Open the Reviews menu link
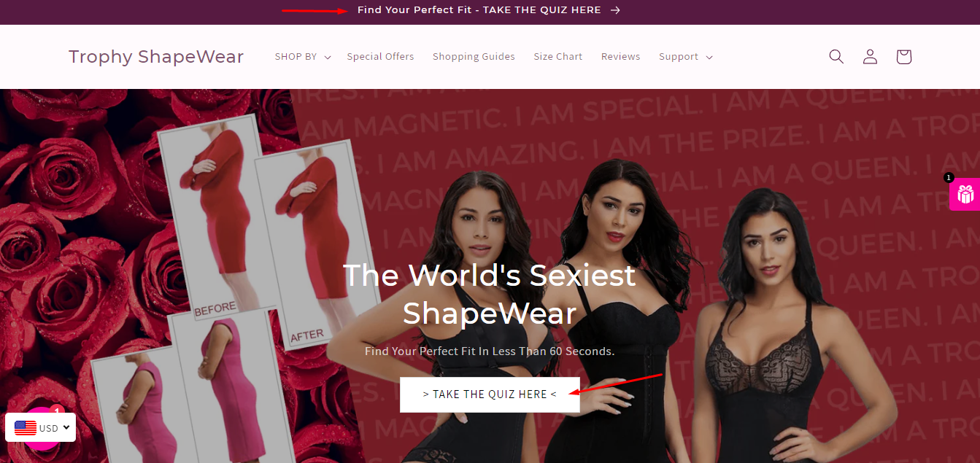Viewport: 980px width, 463px height. pyautogui.click(x=621, y=57)
